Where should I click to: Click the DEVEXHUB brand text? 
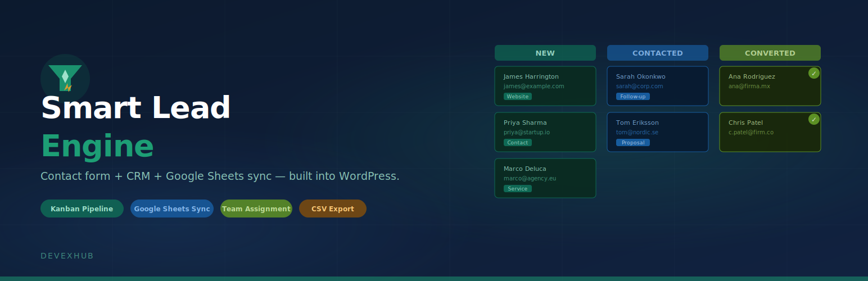point(67,256)
